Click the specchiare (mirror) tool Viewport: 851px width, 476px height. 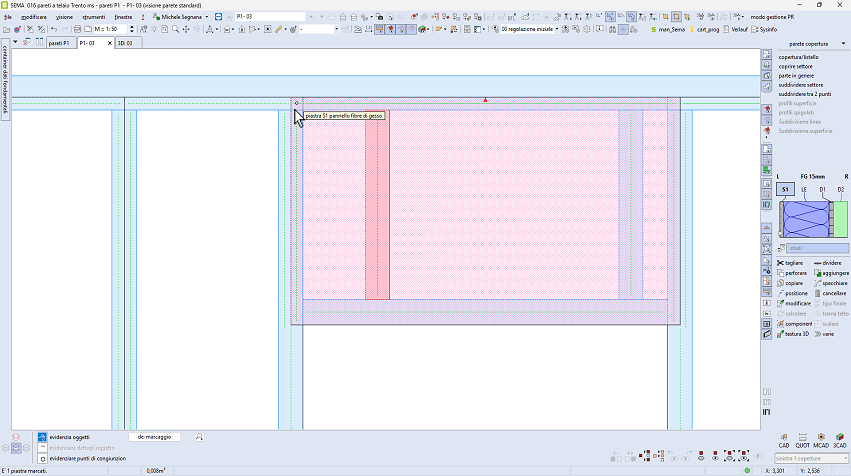point(834,283)
